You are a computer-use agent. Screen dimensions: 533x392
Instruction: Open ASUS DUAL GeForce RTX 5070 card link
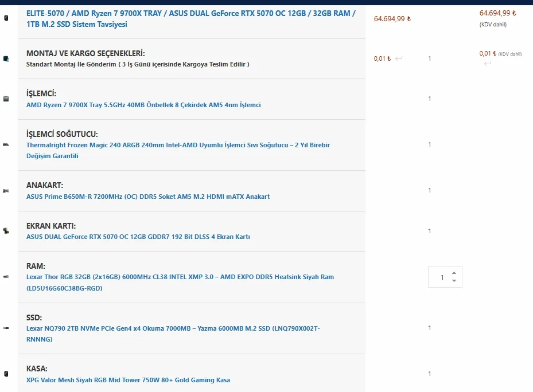pyautogui.click(x=138, y=237)
